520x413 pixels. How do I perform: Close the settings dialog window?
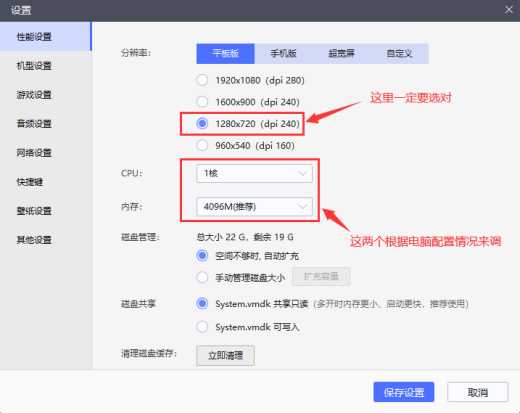tap(508, 10)
